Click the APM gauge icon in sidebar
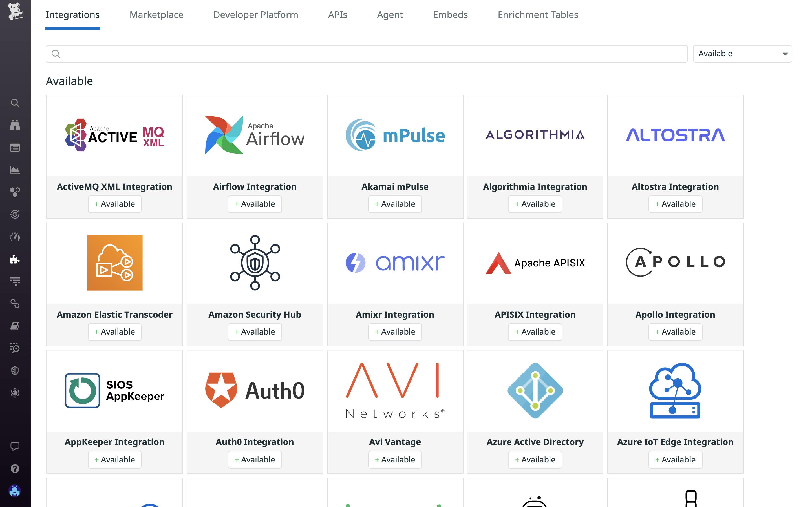 tap(15, 236)
